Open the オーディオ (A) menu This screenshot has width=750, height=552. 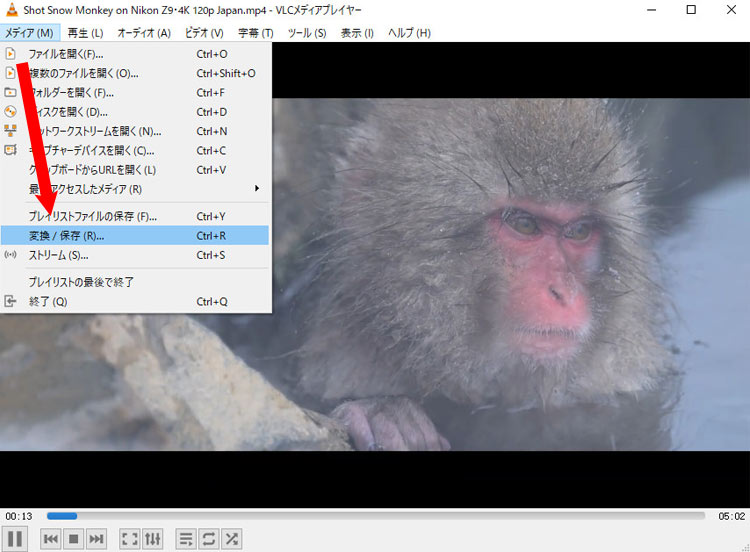pos(144,33)
